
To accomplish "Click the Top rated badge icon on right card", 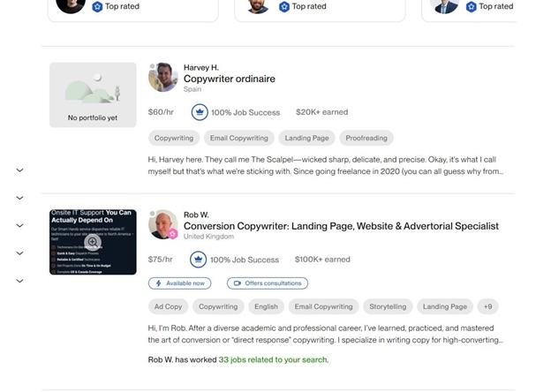I will (x=472, y=7).
